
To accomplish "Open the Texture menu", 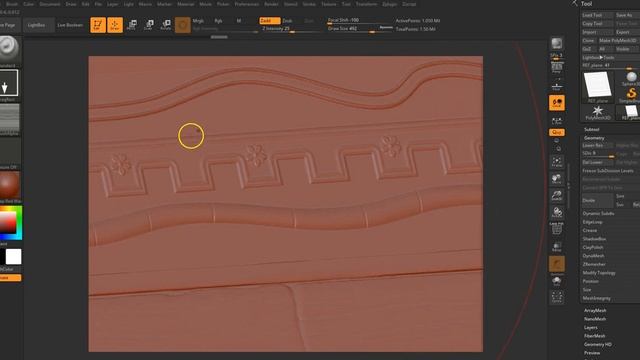I will (x=329, y=4).
